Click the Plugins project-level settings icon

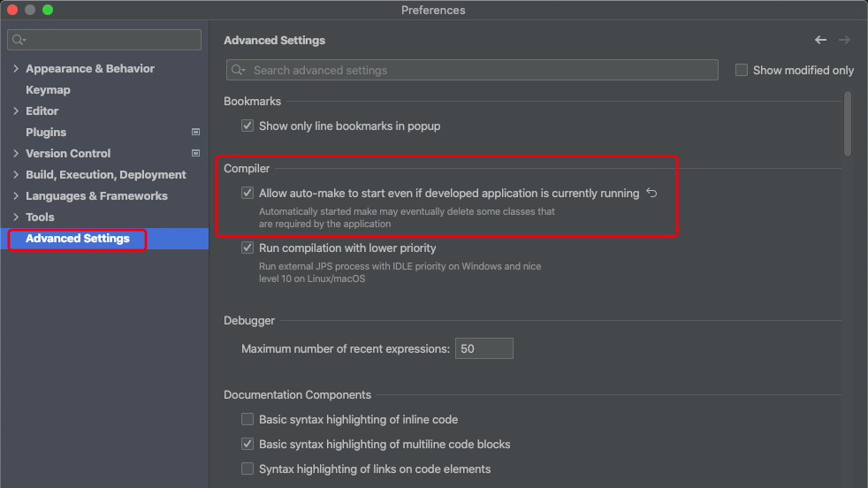tap(195, 132)
